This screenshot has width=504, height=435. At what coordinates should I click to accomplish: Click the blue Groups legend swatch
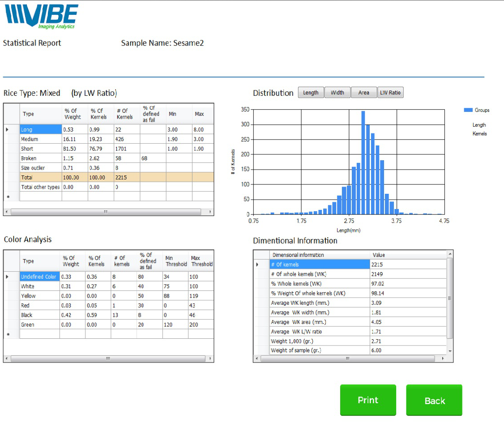pos(468,110)
